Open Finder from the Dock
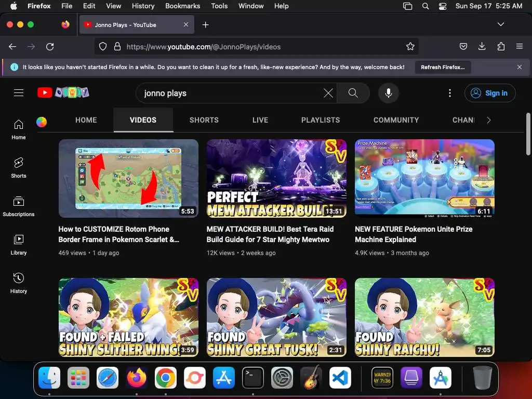Viewport: 532px width, 399px height. coord(49,378)
